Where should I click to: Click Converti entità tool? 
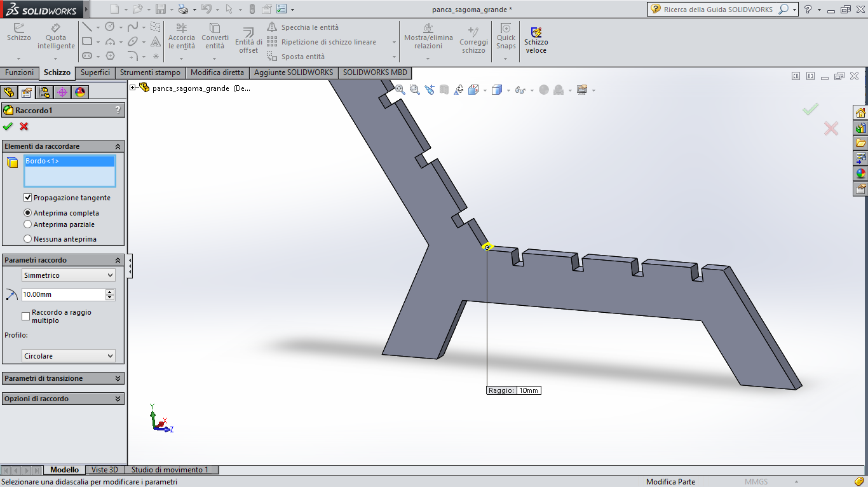click(215, 36)
